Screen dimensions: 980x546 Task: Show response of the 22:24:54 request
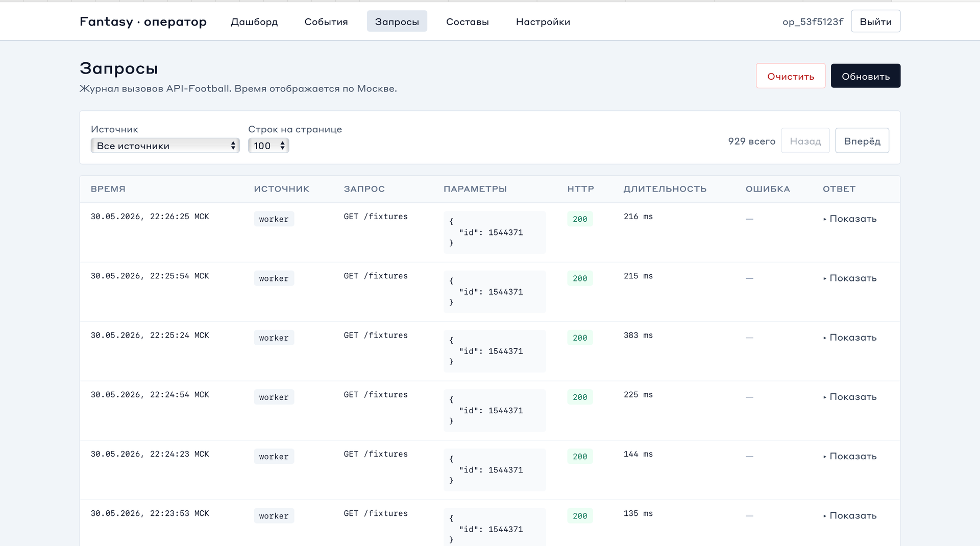pos(850,397)
